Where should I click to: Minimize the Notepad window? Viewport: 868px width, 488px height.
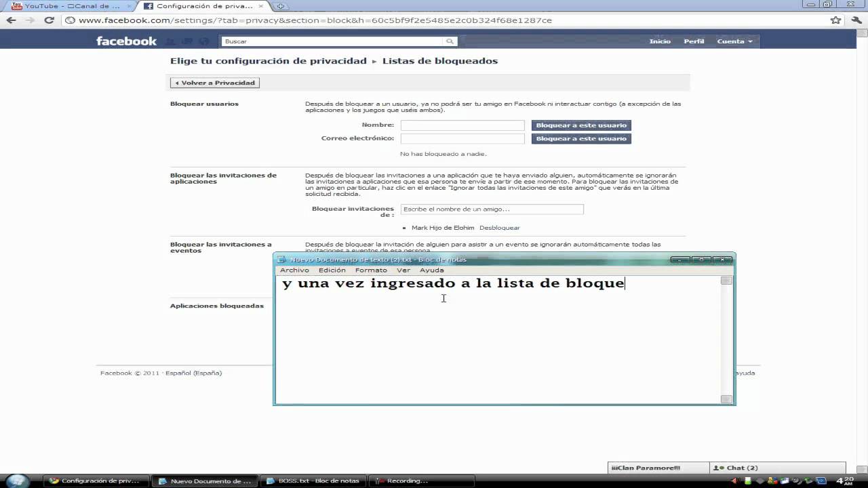(x=680, y=260)
